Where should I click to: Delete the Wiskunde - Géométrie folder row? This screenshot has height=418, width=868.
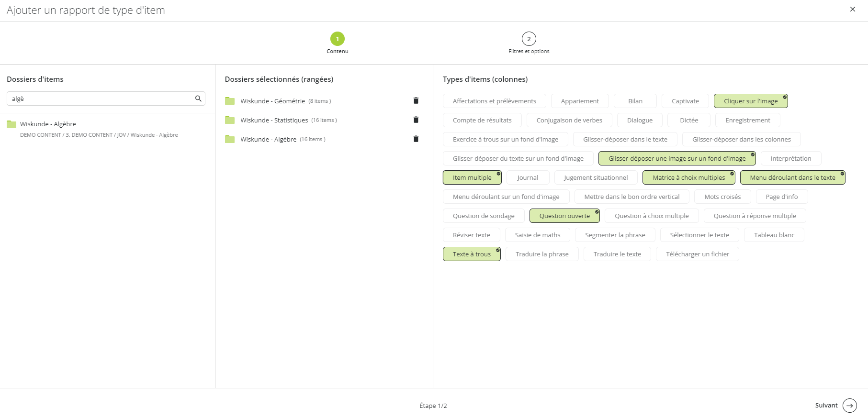pyautogui.click(x=416, y=101)
